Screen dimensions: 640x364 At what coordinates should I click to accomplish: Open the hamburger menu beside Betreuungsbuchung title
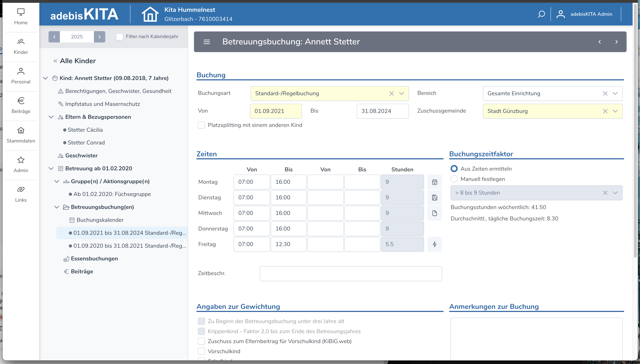pyautogui.click(x=207, y=42)
